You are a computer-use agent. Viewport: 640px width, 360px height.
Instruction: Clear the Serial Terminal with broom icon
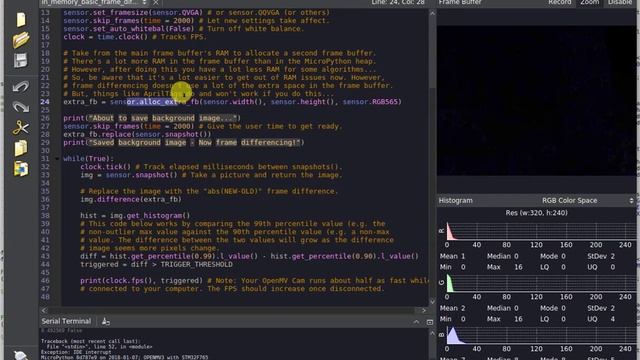pos(106,322)
